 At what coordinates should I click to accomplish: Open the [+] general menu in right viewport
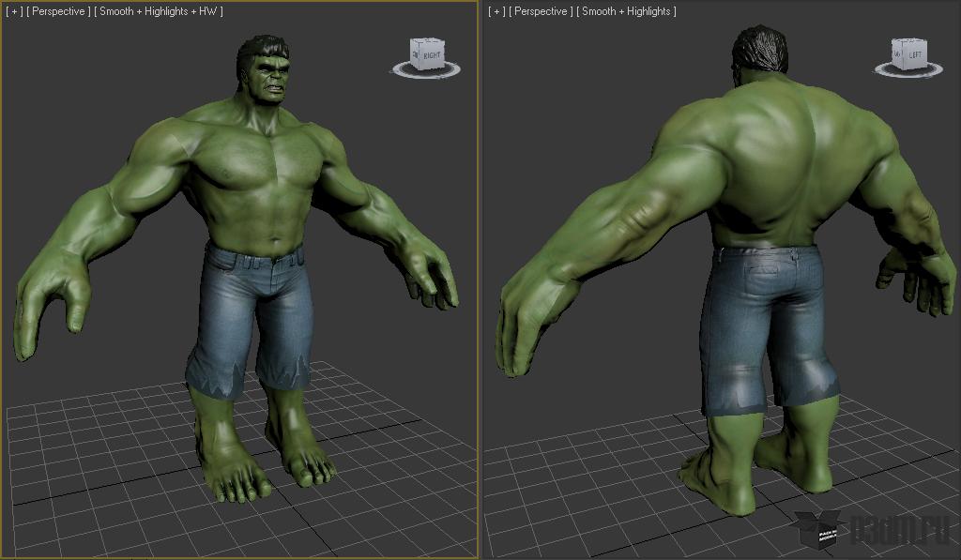[497, 11]
